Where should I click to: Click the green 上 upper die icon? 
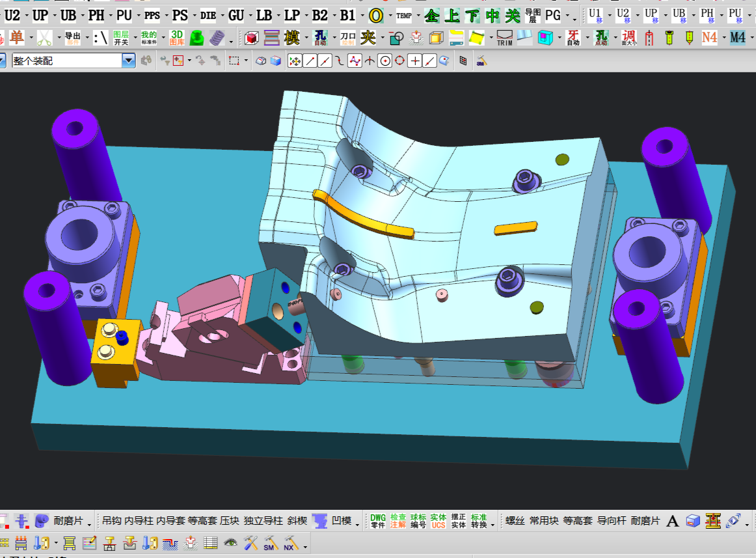[452, 16]
